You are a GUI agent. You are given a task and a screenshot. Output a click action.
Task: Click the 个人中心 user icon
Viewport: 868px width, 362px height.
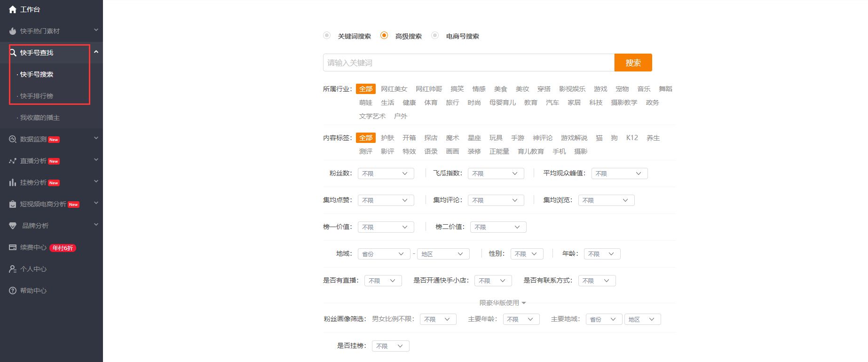point(13,269)
